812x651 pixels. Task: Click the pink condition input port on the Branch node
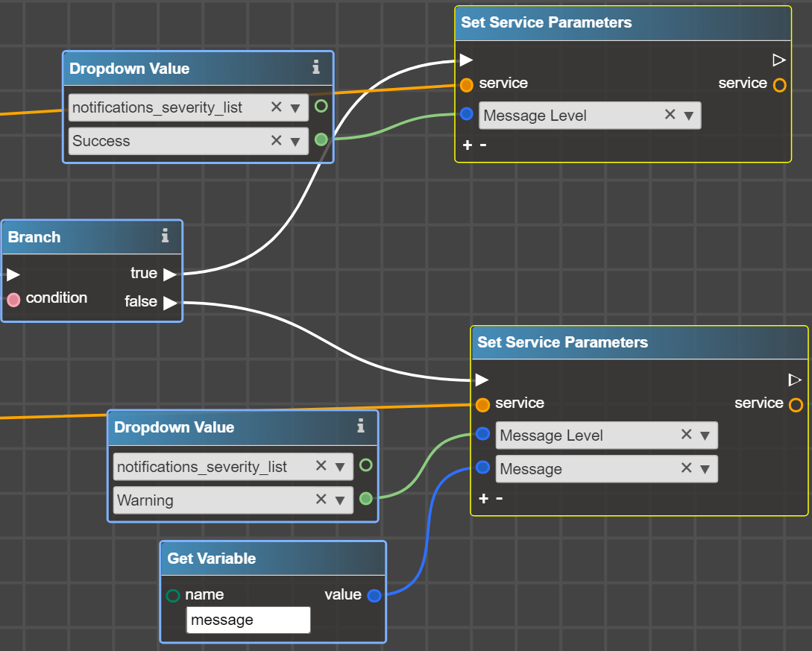[x=12, y=298]
